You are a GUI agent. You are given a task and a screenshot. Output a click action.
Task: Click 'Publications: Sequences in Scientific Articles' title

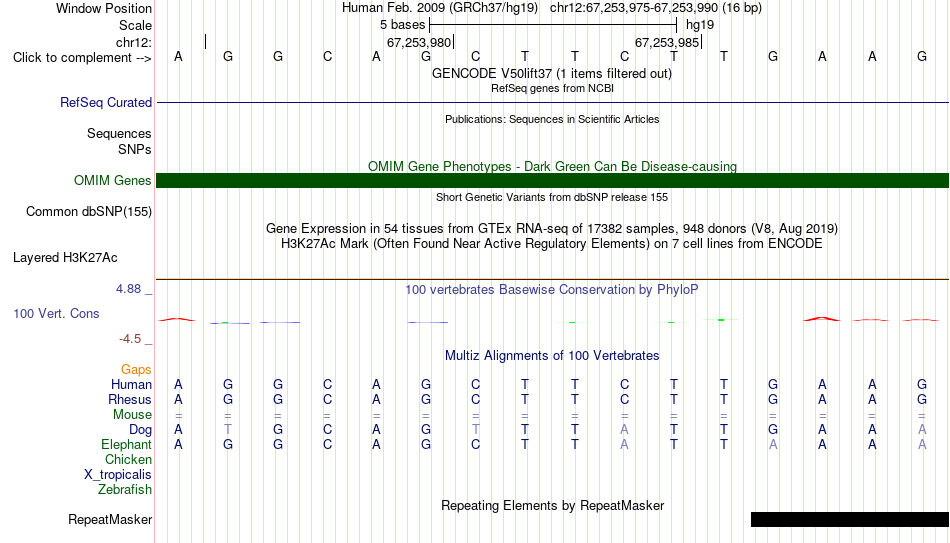coord(552,119)
